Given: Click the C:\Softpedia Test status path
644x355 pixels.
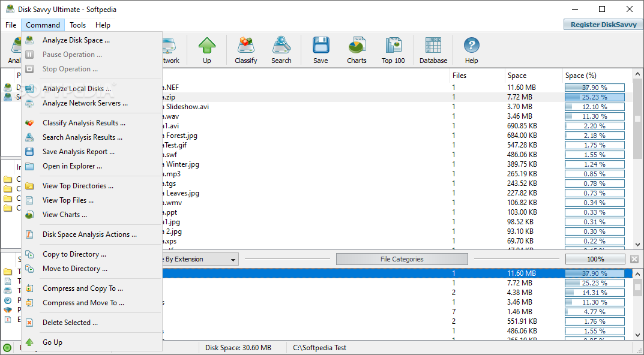Looking at the screenshot, I should 319,348.
